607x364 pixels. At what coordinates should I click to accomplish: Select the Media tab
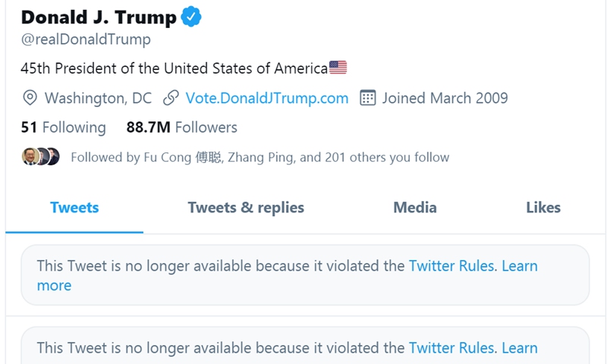[x=415, y=207]
